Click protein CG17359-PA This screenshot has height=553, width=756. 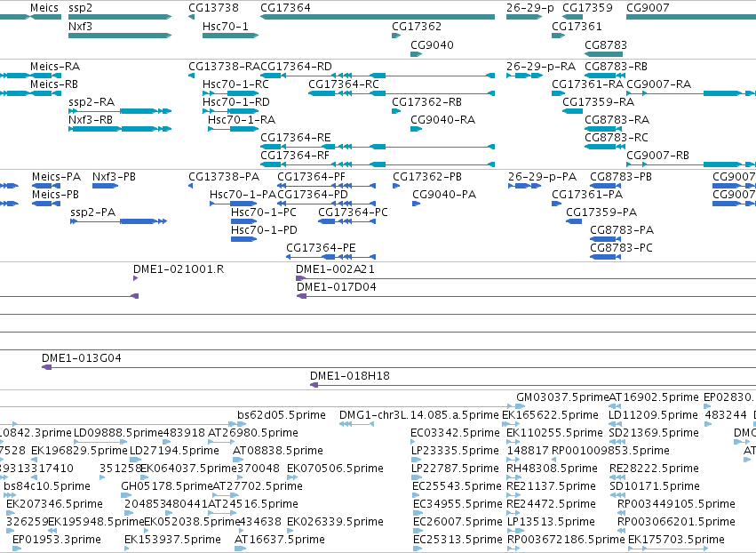point(601,212)
